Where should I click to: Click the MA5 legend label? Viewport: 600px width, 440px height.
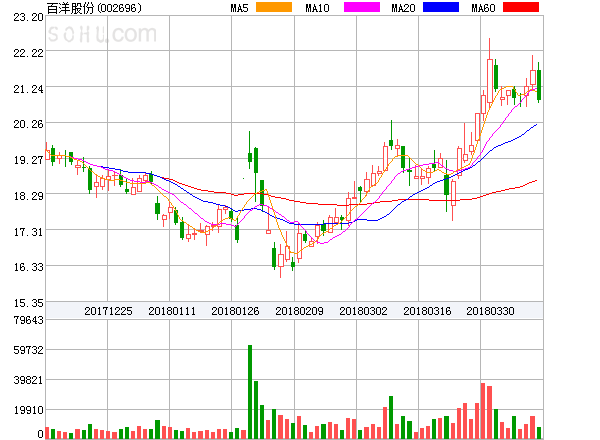click(x=240, y=8)
